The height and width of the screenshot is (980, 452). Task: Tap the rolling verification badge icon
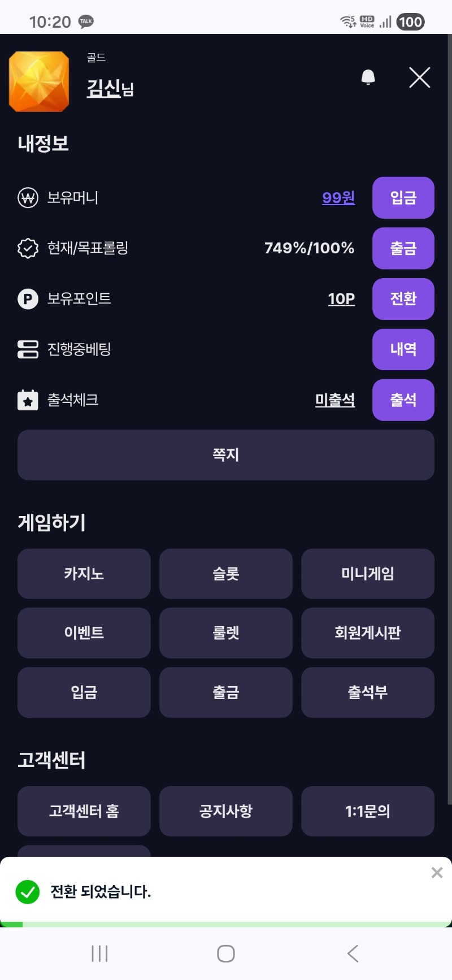pos(28,248)
